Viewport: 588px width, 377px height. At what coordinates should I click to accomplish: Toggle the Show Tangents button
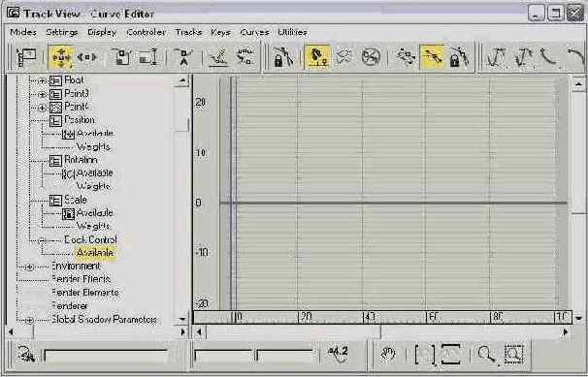coord(432,57)
